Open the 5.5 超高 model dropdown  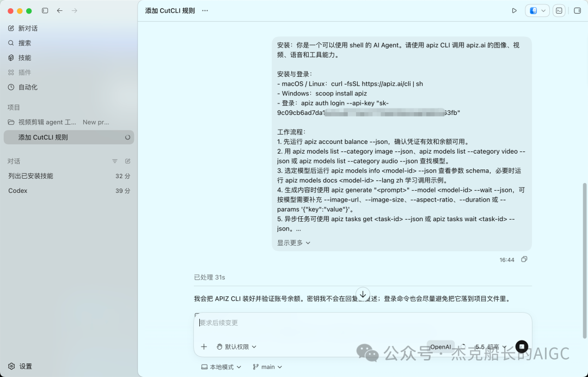click(x=491, y=346)
